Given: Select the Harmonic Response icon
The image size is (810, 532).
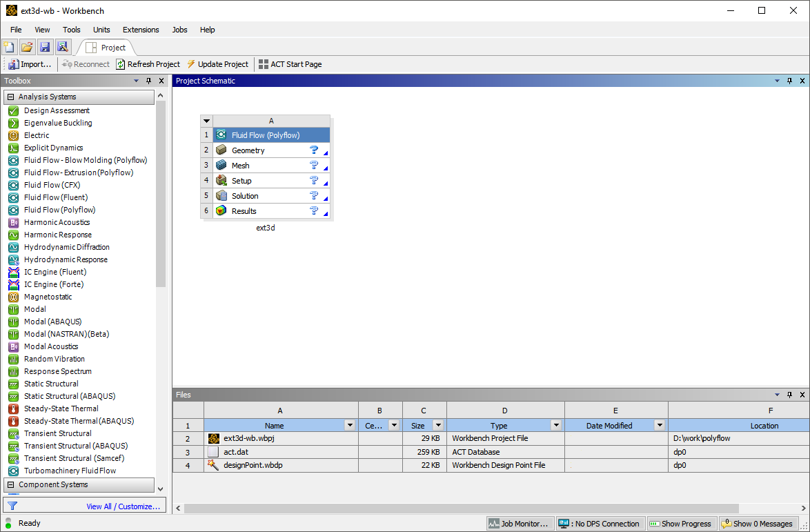Looking at the screenshot, I should tap(14, 235).
